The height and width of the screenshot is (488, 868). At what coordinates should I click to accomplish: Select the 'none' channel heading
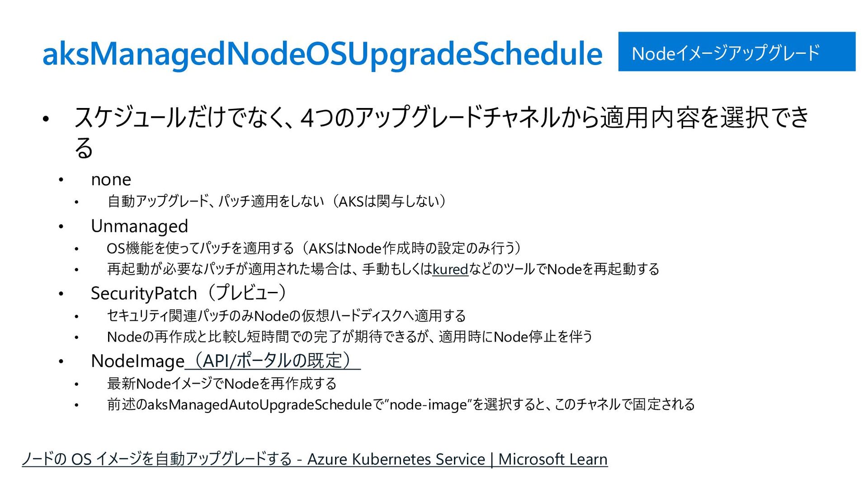click(x=111, y=180)
